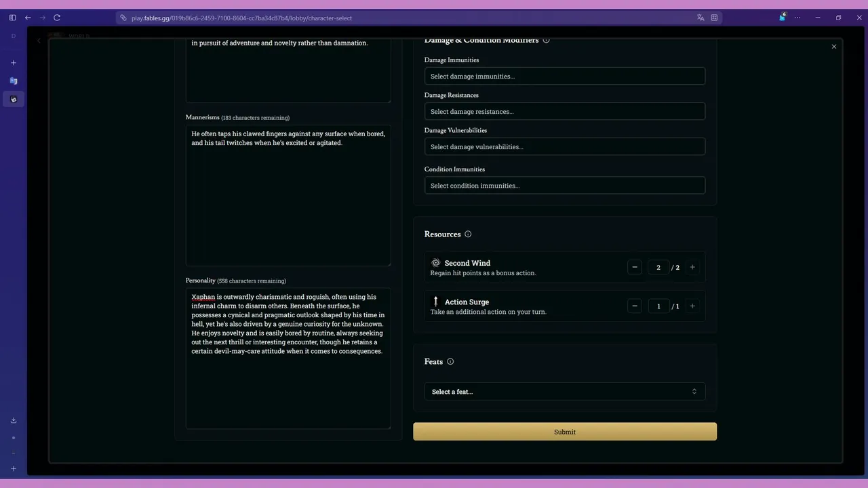
Task: Click the Resources section heading
Action: click(442, 234)
